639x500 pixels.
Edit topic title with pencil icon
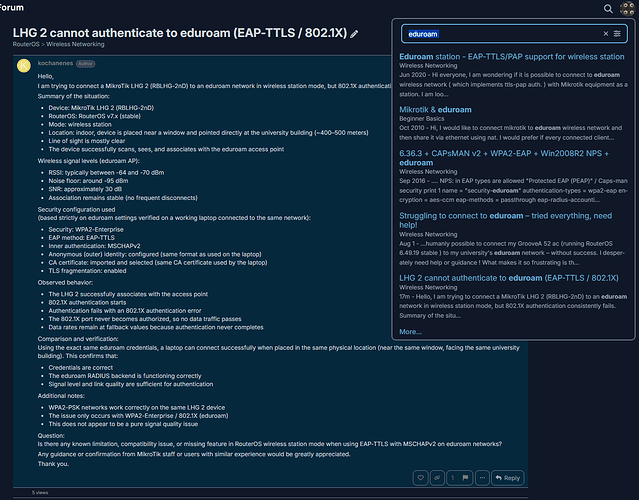(x=354, y=34)
